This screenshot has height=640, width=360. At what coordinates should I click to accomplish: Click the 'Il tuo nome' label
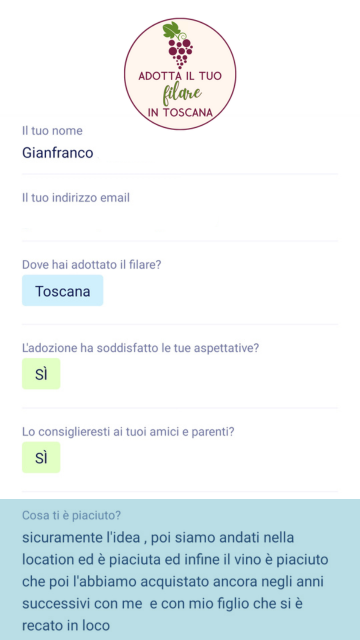click(52, 131)
